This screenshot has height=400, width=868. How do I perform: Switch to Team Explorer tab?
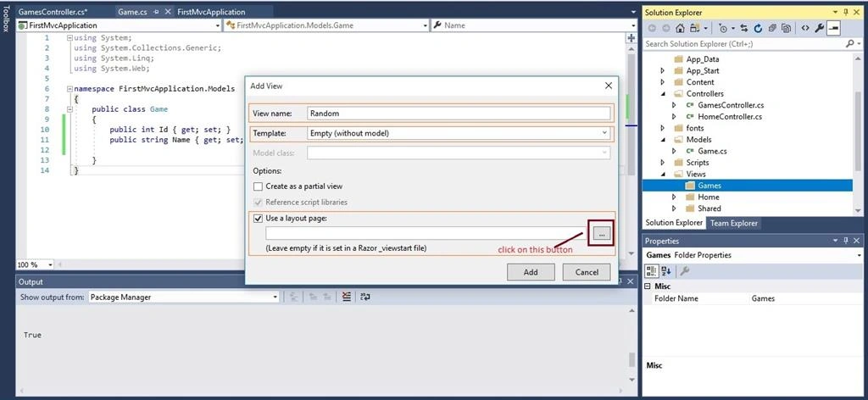pyautogui.click(x=733, y=223)
